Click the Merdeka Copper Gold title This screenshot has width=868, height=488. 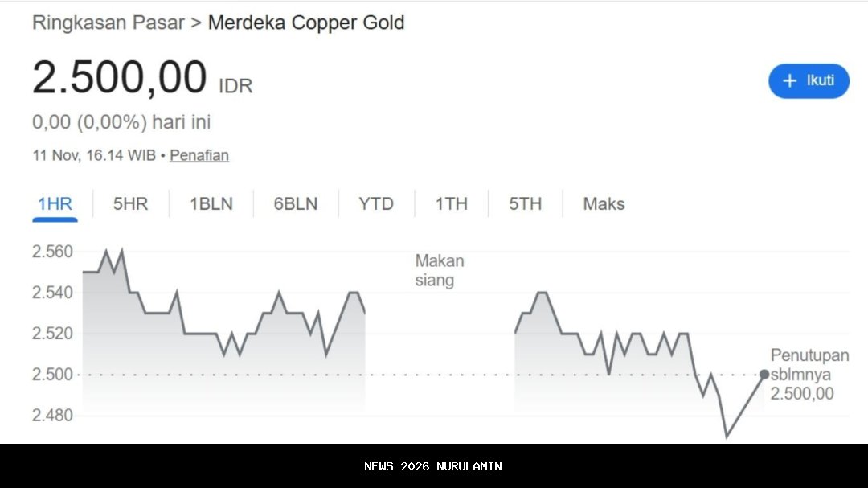[305, 23]
